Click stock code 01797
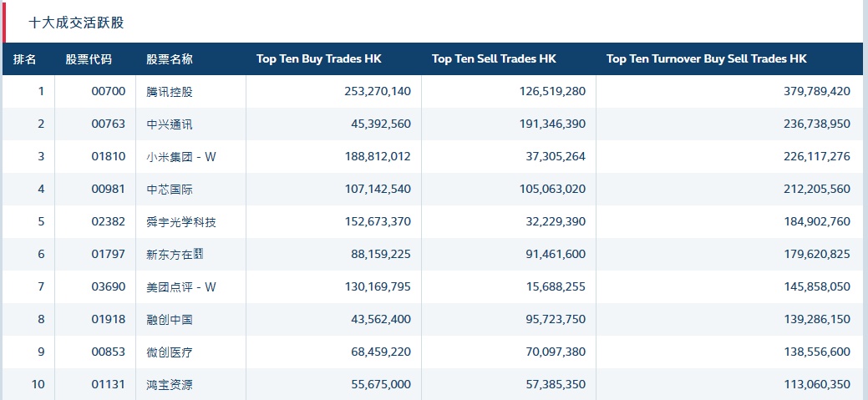This screenshot has height=400, width=868. pyautogui.click(x=109, y=255)
